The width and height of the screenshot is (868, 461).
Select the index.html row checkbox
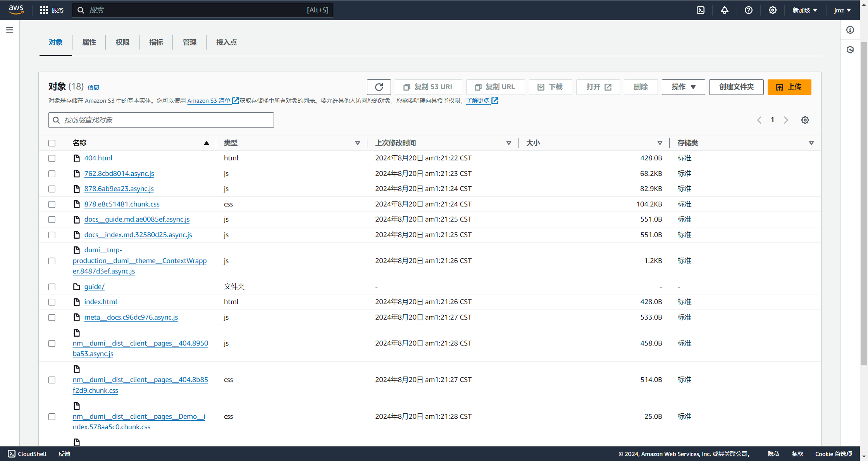click(x=52, y=302)
